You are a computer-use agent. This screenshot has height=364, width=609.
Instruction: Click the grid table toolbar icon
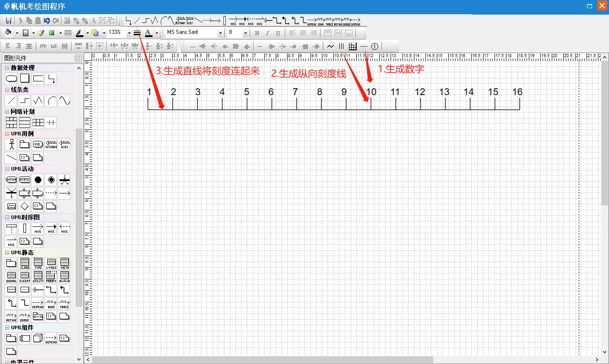tap(353, 46)
